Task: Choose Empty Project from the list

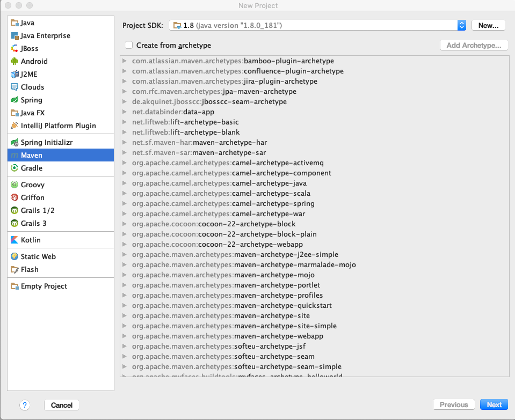Action: point(43,286)
